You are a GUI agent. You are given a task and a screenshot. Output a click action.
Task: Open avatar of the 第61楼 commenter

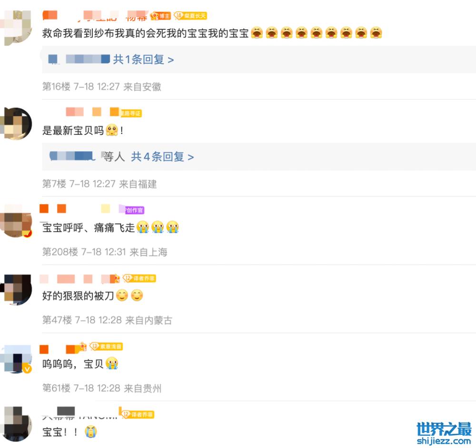point(17,358)
